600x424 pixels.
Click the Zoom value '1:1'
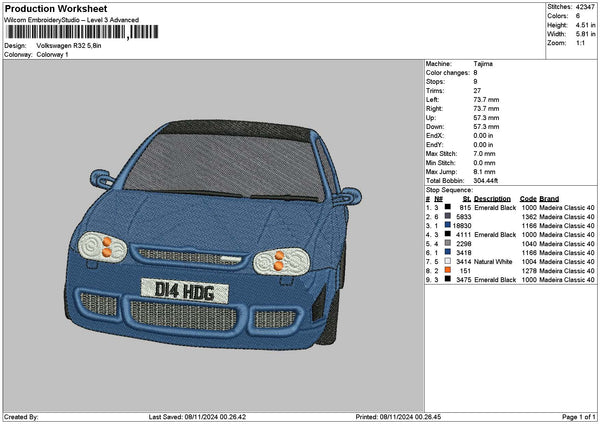[580, 43]
